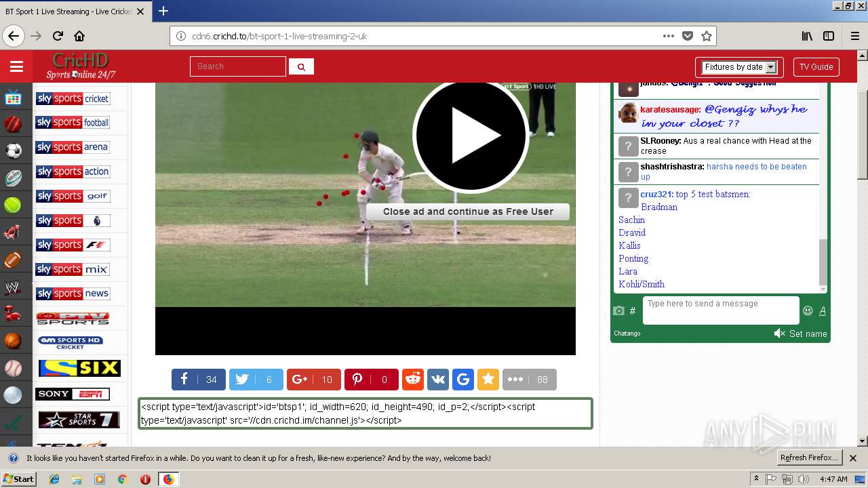Open the Windows Start menu
This screenshot has height=488, width=868.
[18, 479]
